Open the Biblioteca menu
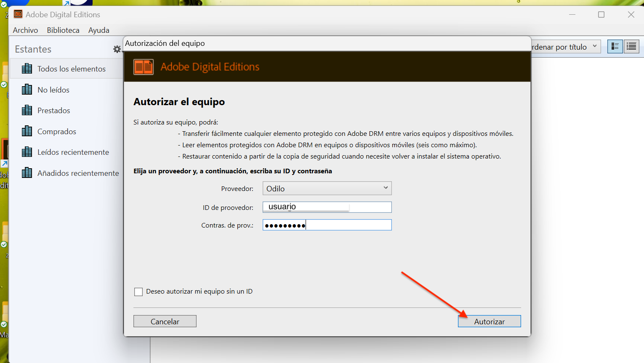The image size is (644, 363). point(63,30)
